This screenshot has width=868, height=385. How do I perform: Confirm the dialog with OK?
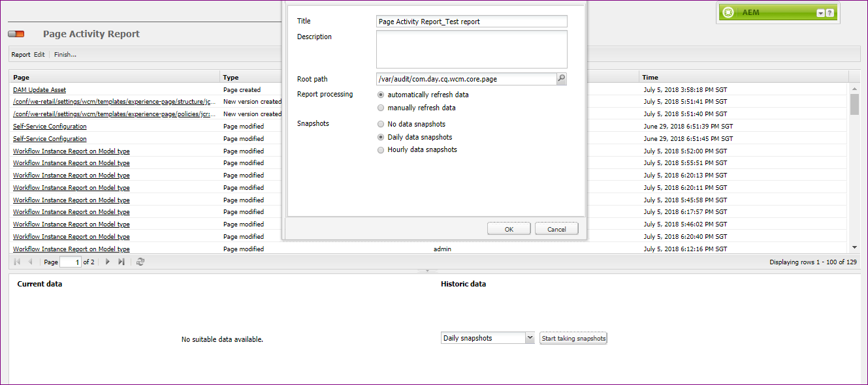[x=508, y=228]
